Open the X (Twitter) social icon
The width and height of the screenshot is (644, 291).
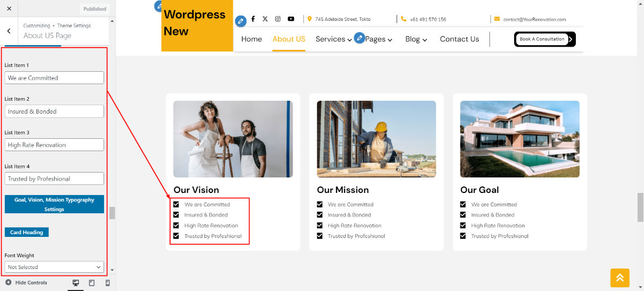265,19
